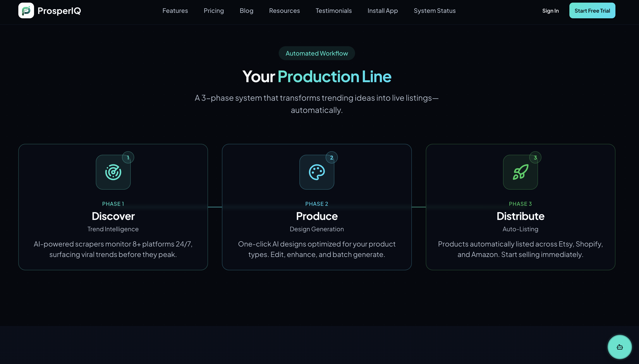The image size is (639, 364).
Task: Click the number 2 phase badge
Action: coord(331,158)
